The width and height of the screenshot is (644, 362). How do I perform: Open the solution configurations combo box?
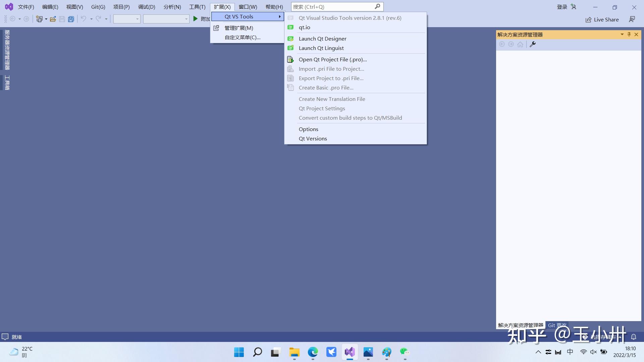127,19
